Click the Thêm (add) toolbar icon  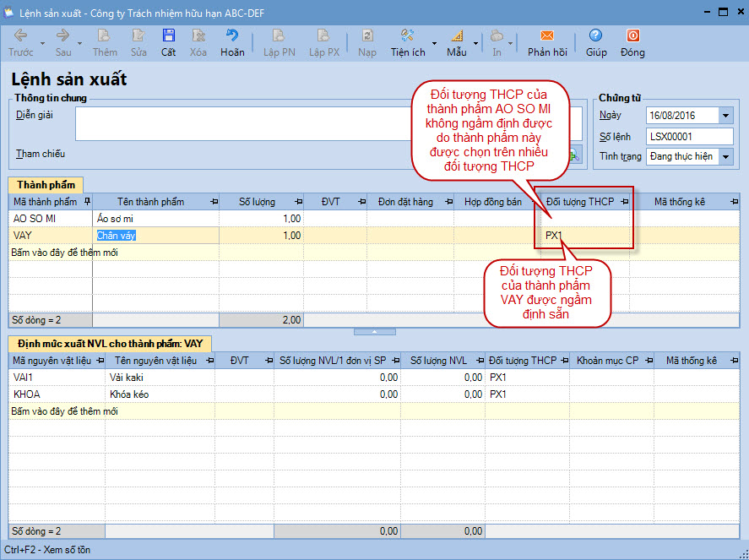coord(105,42)
